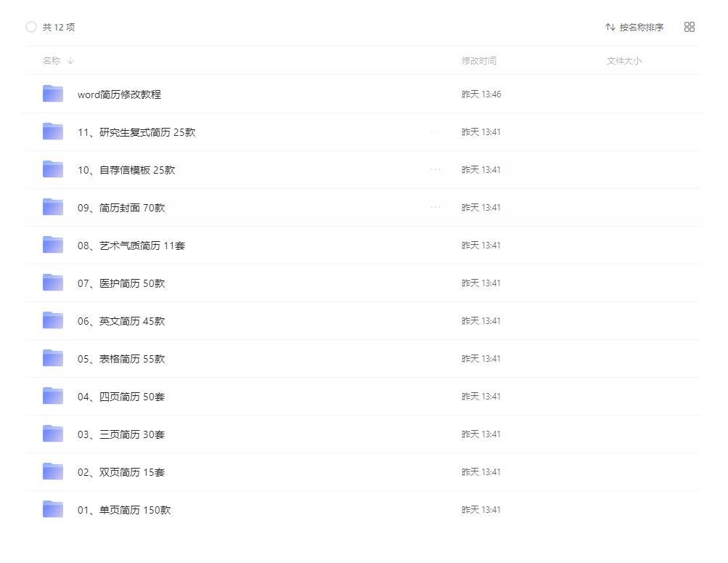Open 01、单页简历 150款 folder name
Screen dimensions: 728x563
(124, 510)
